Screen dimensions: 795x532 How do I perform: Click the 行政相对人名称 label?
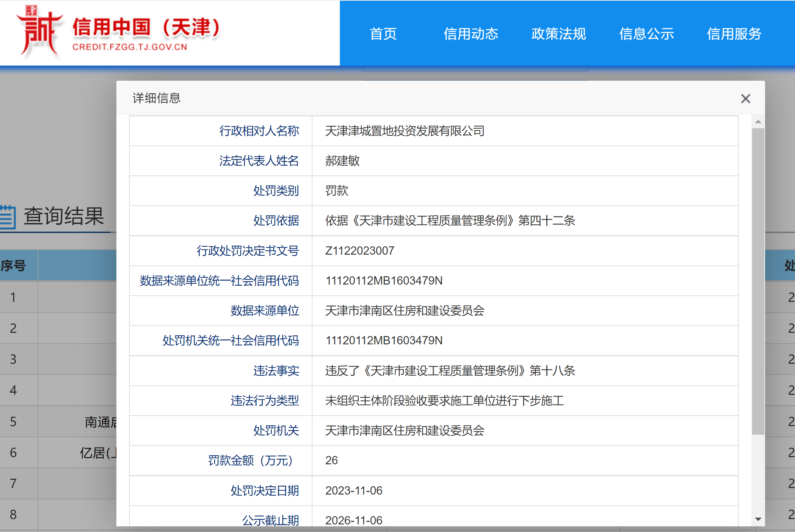(x=259, y=131)
